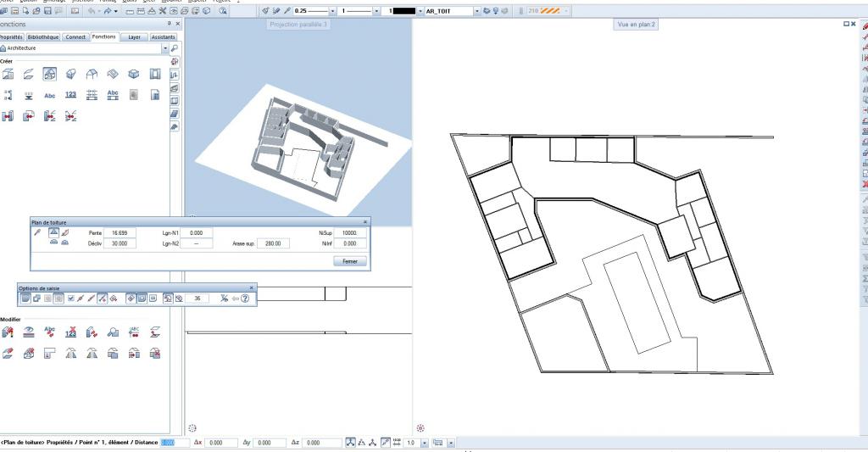This screenshot has height=452, width=868.
Task: Toggle the pin icon on Fonctions panel
Action: (169, 24)
